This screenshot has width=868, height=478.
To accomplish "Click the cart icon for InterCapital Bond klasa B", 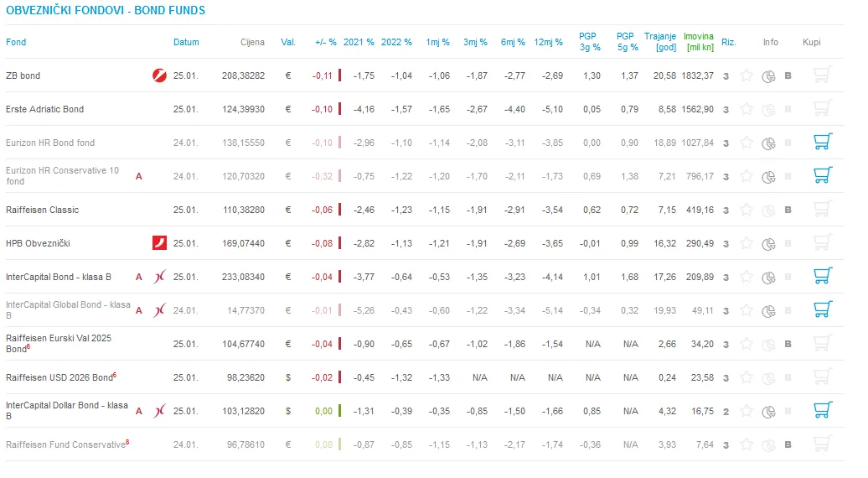I will tap(823, 276).
